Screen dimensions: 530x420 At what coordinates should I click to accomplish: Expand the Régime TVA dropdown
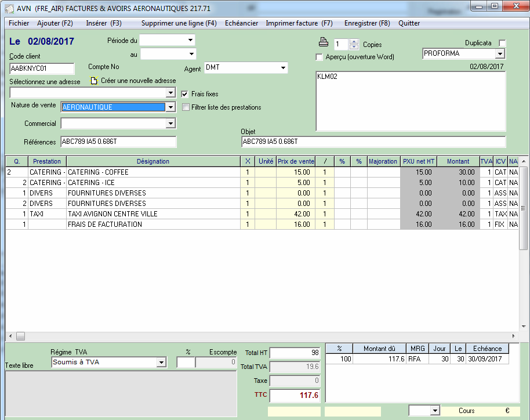pyautogui.click(x=161, y=363)
